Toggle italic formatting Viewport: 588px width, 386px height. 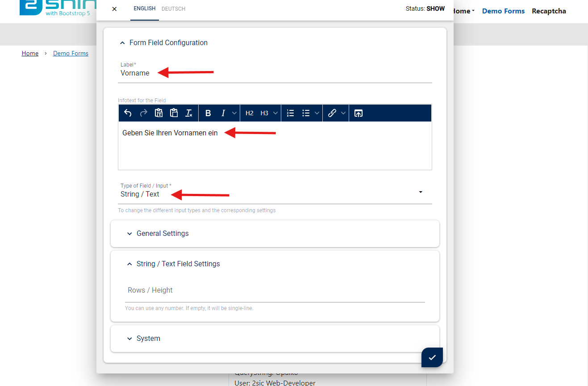pyautogui.click(x=223, y=113)
